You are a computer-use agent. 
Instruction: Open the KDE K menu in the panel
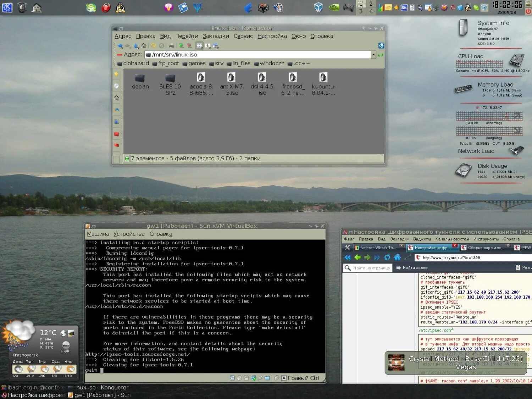[x=7, y=7]
